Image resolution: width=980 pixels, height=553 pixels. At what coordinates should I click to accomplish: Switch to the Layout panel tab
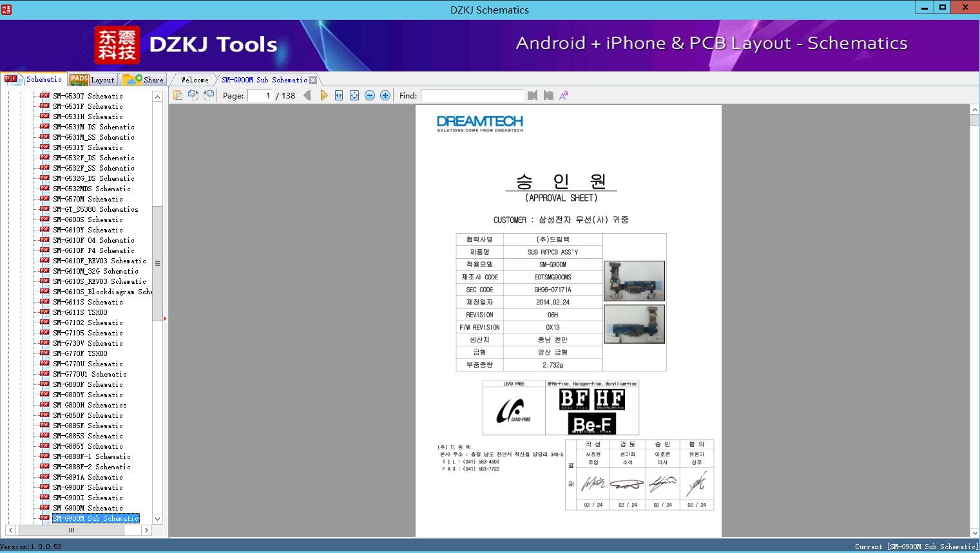click(x=93, y=80)
